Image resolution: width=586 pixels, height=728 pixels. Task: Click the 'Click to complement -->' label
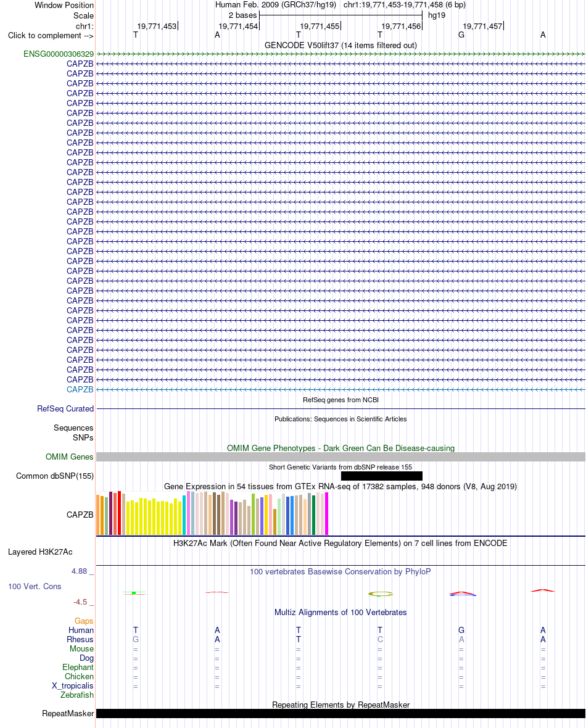(x=51, y=36)
